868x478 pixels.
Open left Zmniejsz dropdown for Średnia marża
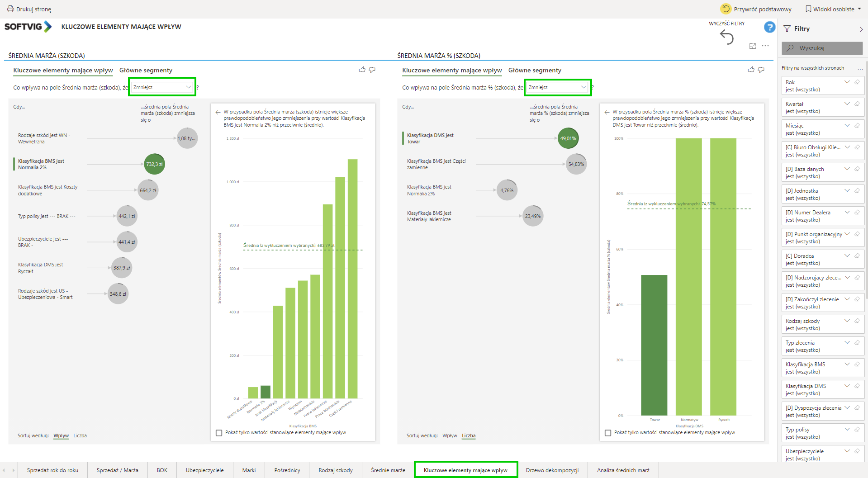pos(162,87)
